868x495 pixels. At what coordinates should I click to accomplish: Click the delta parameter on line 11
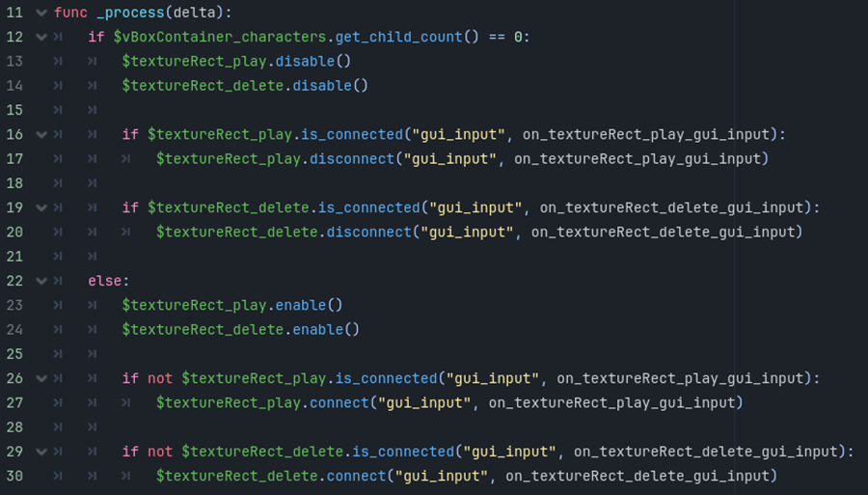point(194,13)
